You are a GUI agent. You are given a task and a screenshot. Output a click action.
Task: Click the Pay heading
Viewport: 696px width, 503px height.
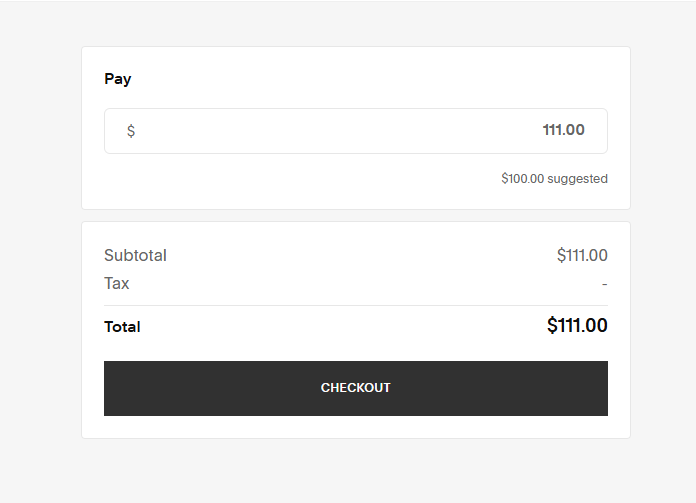click(118, 79)
